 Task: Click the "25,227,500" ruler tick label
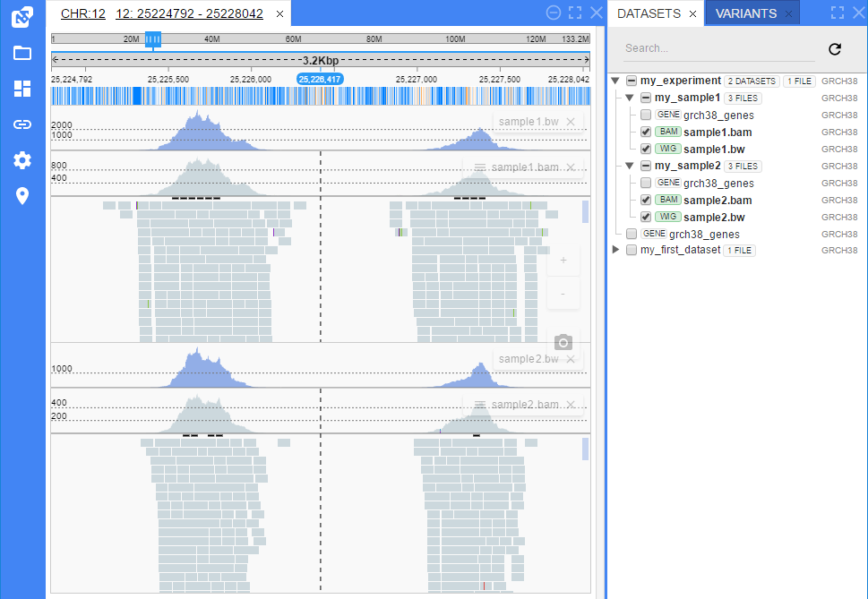point(499,80)
